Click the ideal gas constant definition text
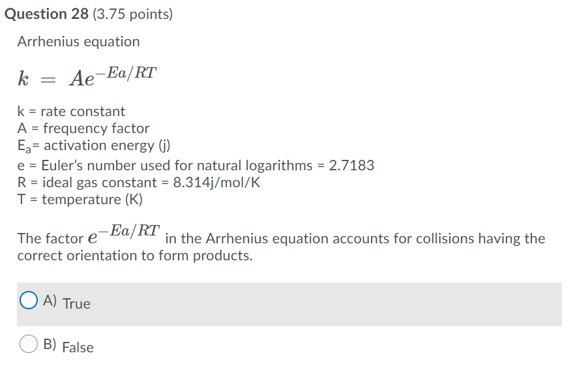Screen dimensions: 588x381 140,183
